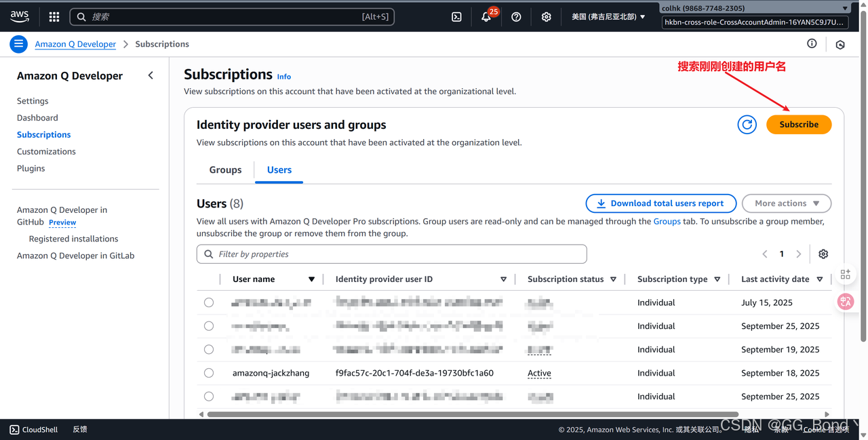Open the AWS services grid menu
This screenshot has height=440, width=868.
[x=54, y=17]
